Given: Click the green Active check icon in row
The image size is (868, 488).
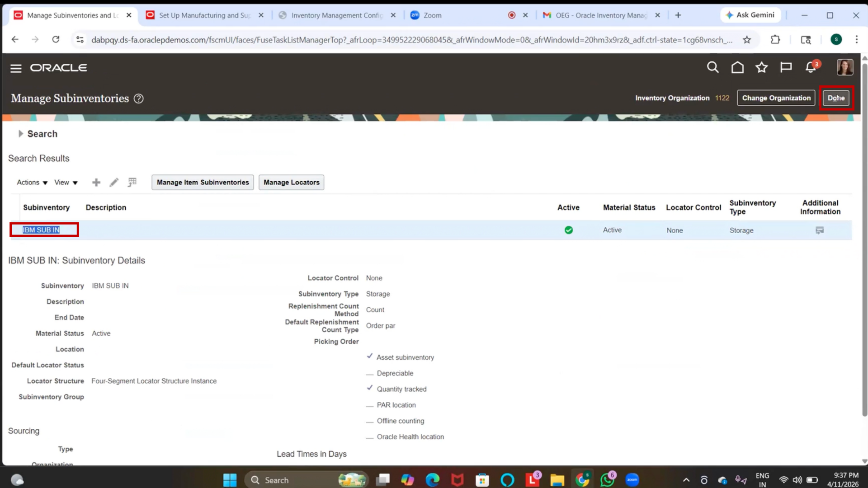Looking at the screenshot, I should (x=568, y=230).
